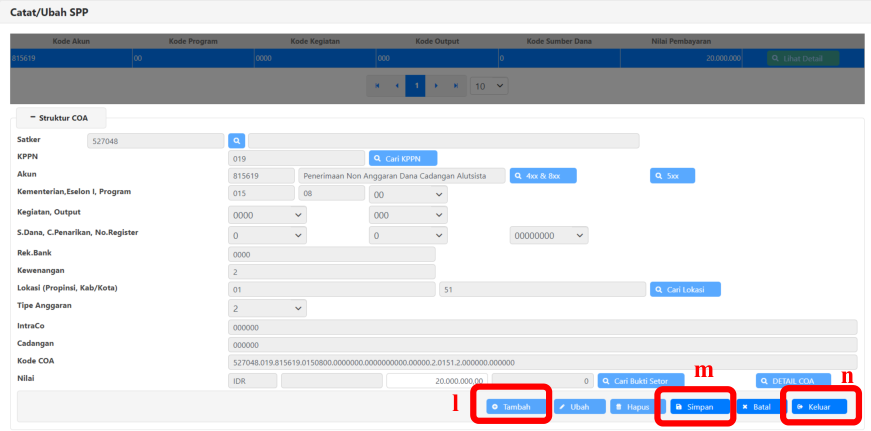
Task: Click the Nilai amount input field
Action: pos(438,381)
